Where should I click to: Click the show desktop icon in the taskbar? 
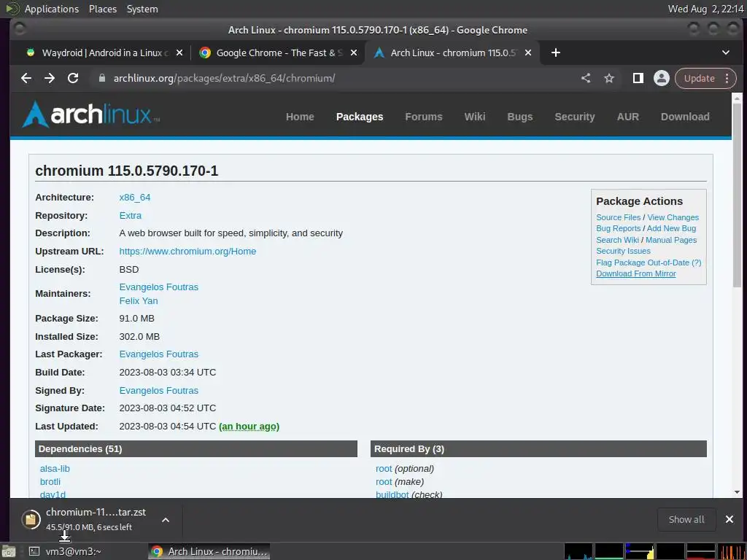pos(8,551)
